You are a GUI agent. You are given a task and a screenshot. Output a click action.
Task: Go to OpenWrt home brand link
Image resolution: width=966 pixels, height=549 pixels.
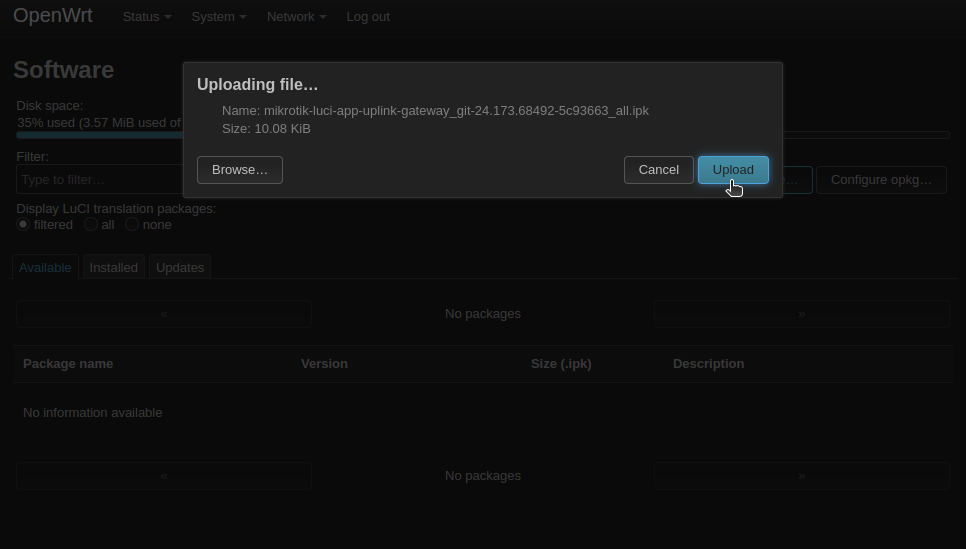point(53,16)
